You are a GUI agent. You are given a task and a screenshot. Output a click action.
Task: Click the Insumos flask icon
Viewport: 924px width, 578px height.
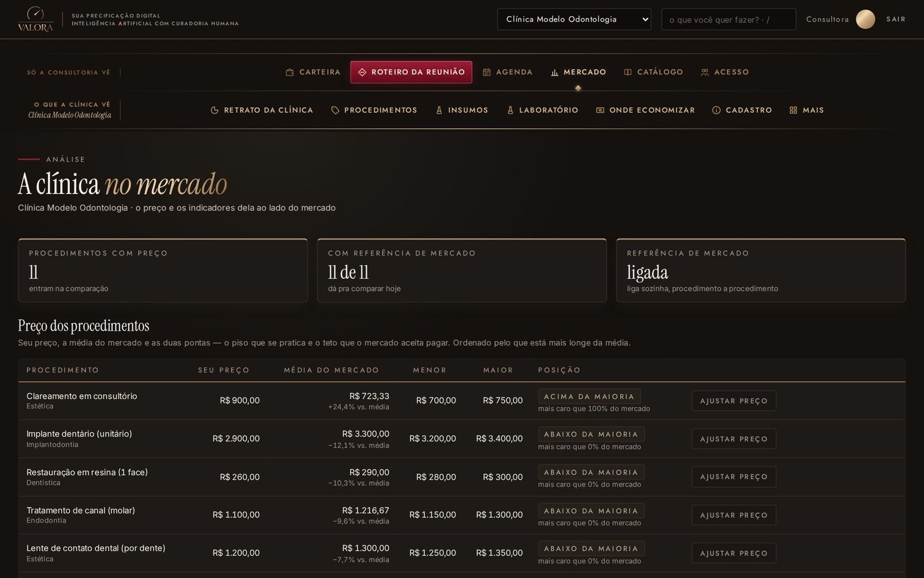pyautogui.click(x=439, y=110)
